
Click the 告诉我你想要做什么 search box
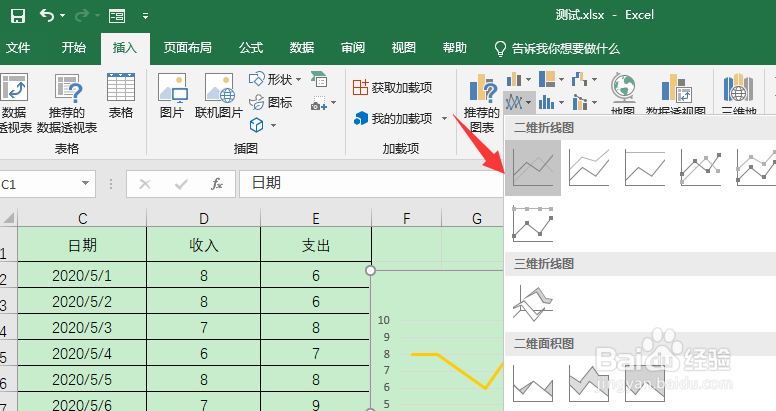557,49
